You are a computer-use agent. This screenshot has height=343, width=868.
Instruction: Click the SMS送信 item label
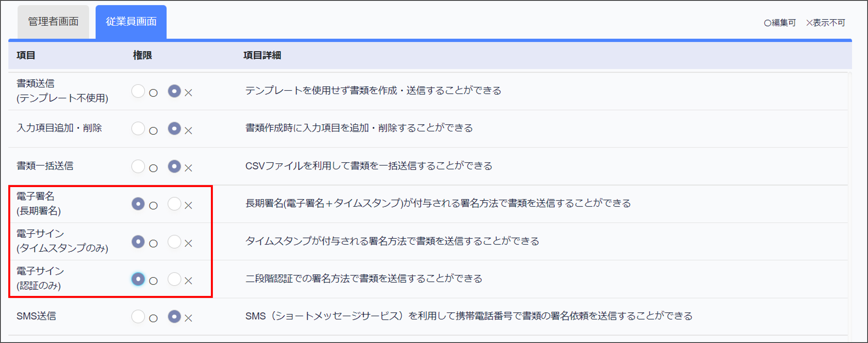click(36, 316)
